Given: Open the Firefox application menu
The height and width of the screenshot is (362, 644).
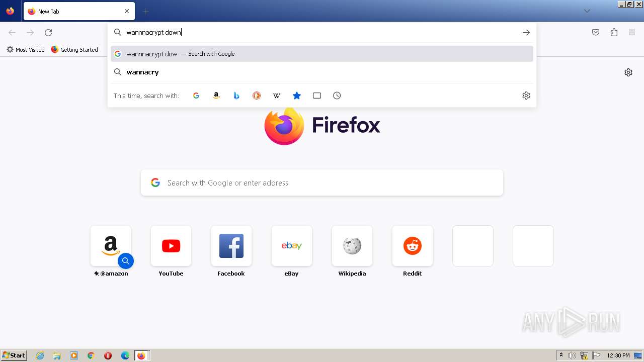Looking at the screenshot, I should click(x=632, y=33).
